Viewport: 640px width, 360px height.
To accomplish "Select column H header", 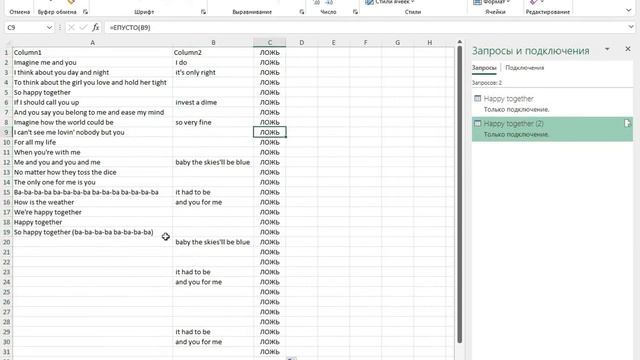I will (429, 42).
